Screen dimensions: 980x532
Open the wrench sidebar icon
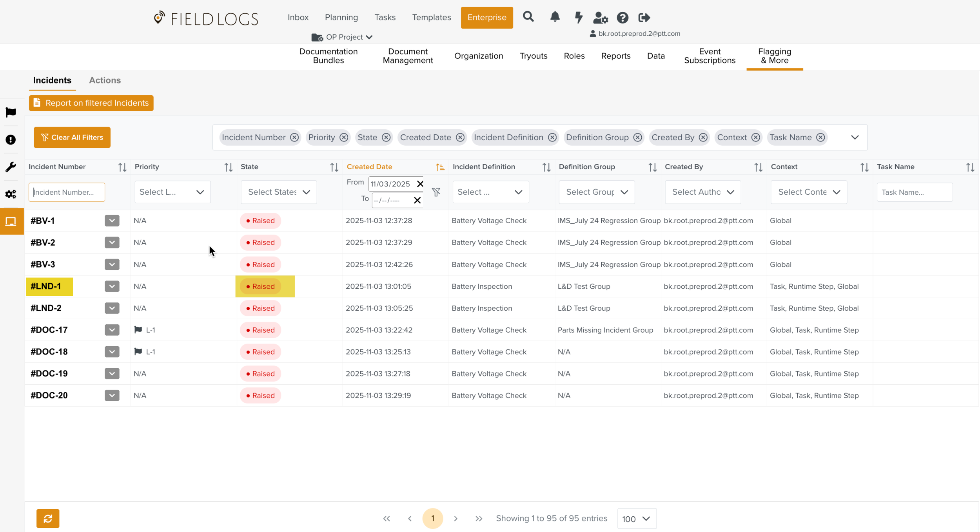11,167
